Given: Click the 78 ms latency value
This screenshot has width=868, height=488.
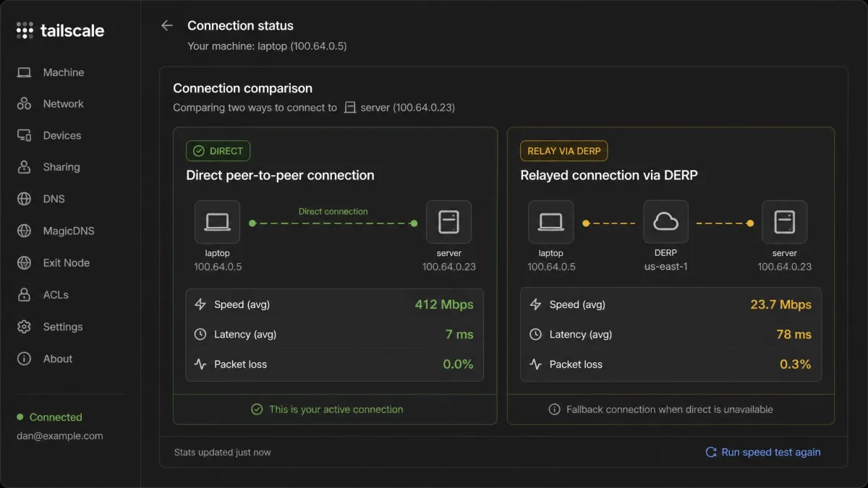Looking at the screenshot, I should click(x=793, y=335).
